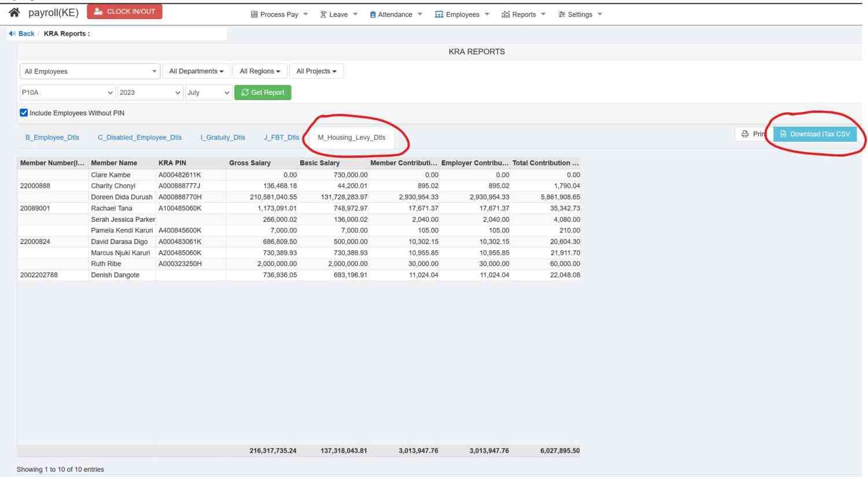Sort by Total Contribution column header
This screenshot has height=477, width=868.
tap(546, 163)
